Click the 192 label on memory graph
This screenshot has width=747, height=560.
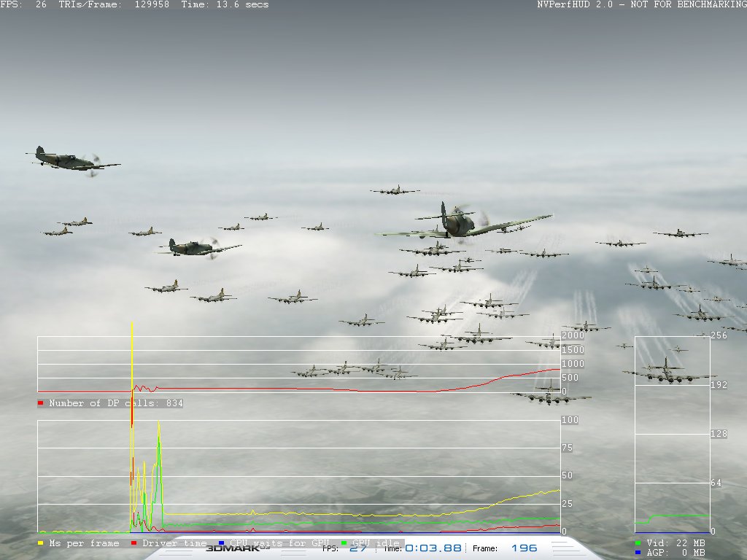point(719,385)
